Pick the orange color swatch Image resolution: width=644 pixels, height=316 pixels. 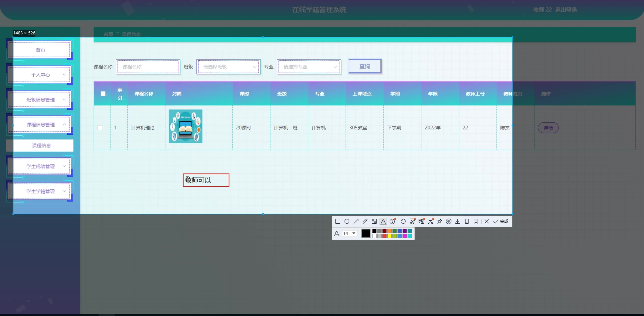tap(389, 231)
